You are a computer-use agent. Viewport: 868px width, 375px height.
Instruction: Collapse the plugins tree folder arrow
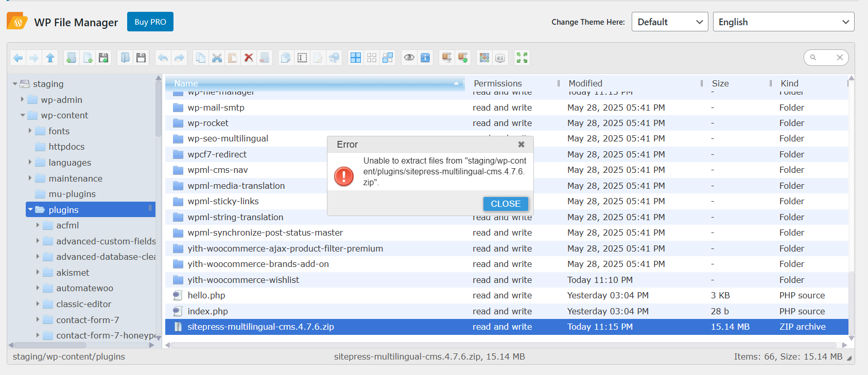[x=30, y=209]
